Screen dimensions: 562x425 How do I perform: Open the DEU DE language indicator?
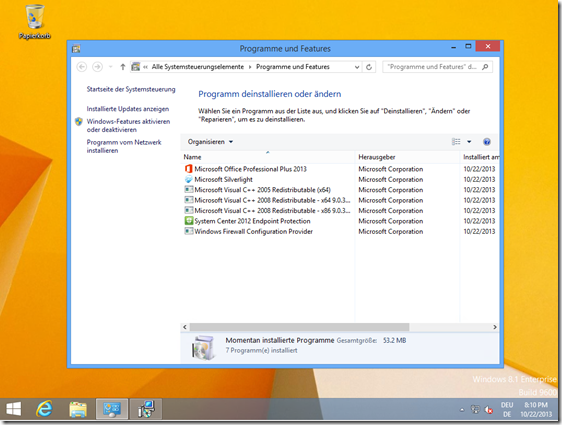[x=507, y=409]
